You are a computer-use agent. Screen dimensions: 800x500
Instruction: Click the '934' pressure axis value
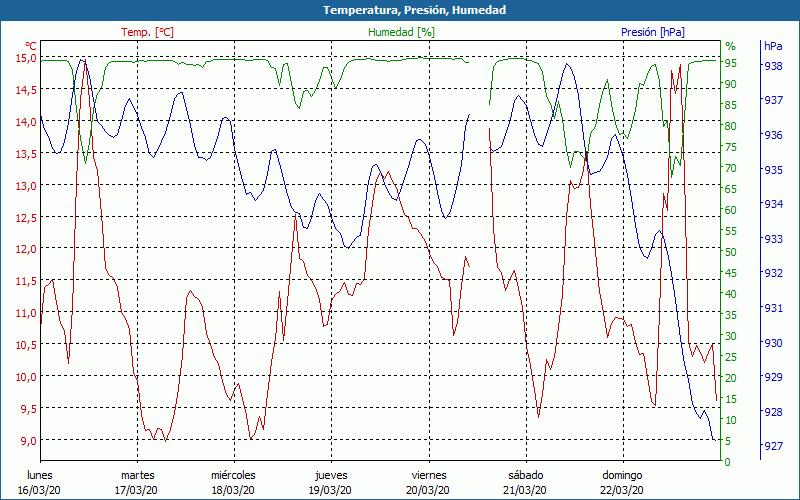pos(773,204)
